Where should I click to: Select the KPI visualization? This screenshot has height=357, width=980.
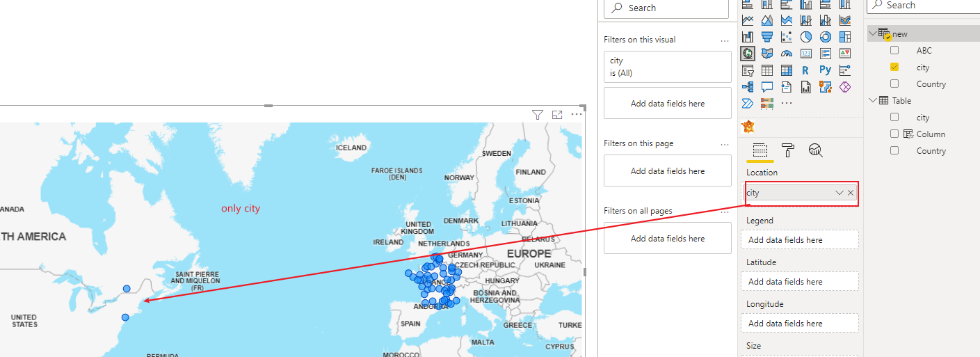pos(845,54)
